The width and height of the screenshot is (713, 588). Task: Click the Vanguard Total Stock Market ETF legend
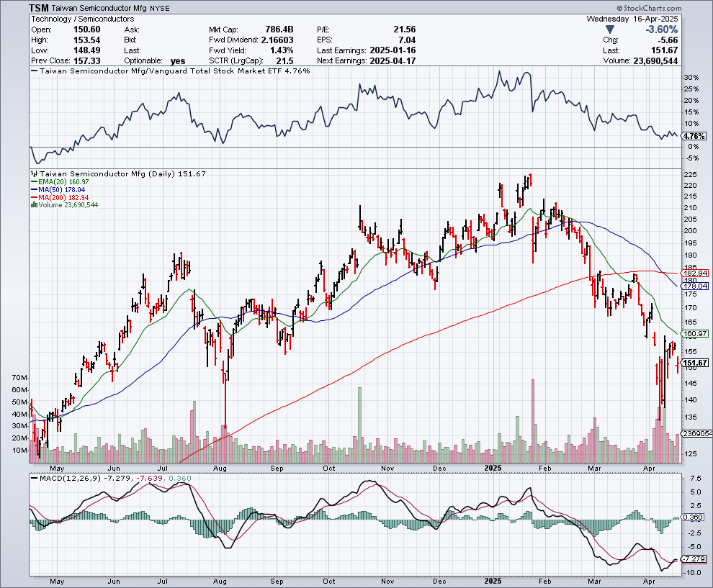tap(170, 71)
